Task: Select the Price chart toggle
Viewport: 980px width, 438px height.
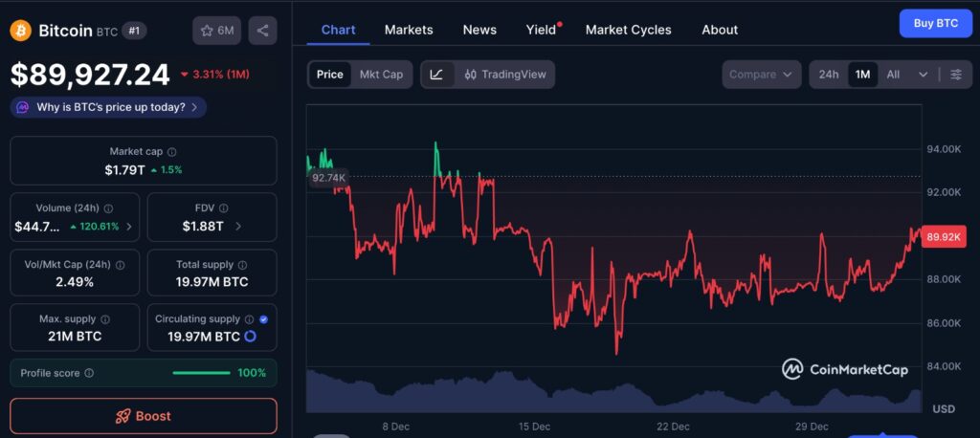Action: [x=329, y=75]
